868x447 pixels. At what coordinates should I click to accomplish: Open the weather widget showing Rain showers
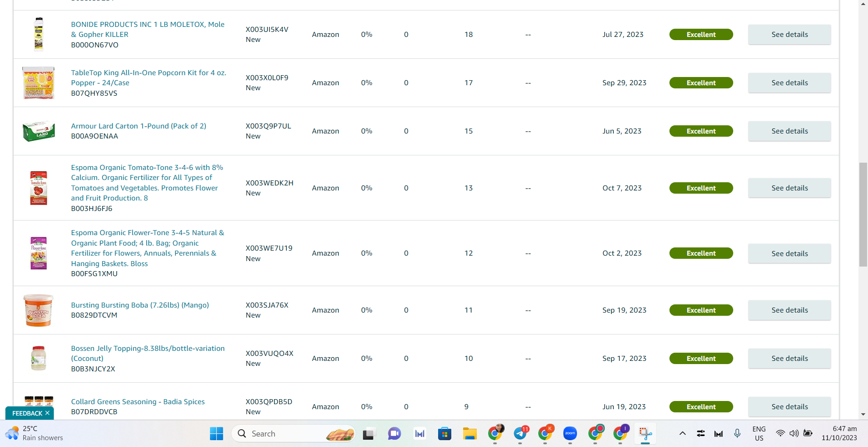point(34,433)
